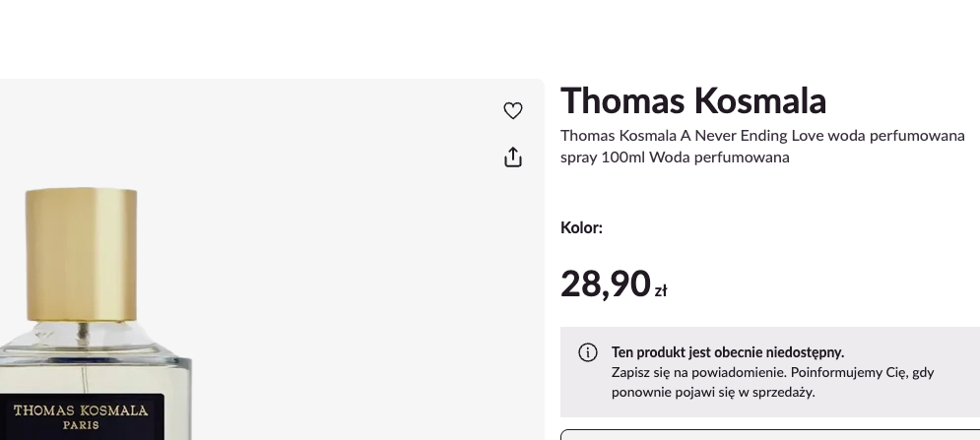This screenshot has height=440, width=980.
Task: Click the Kolor: label
Action: pyautogui.click(x=581, y=228)
